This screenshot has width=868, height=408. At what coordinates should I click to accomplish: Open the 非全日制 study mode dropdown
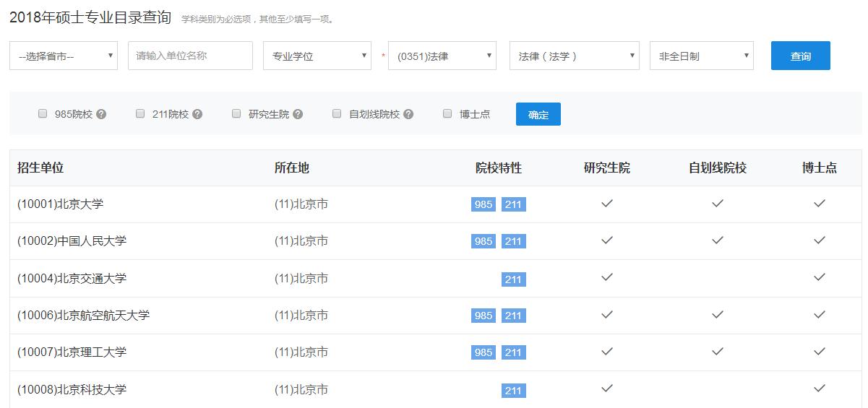(x=702, y=56)
